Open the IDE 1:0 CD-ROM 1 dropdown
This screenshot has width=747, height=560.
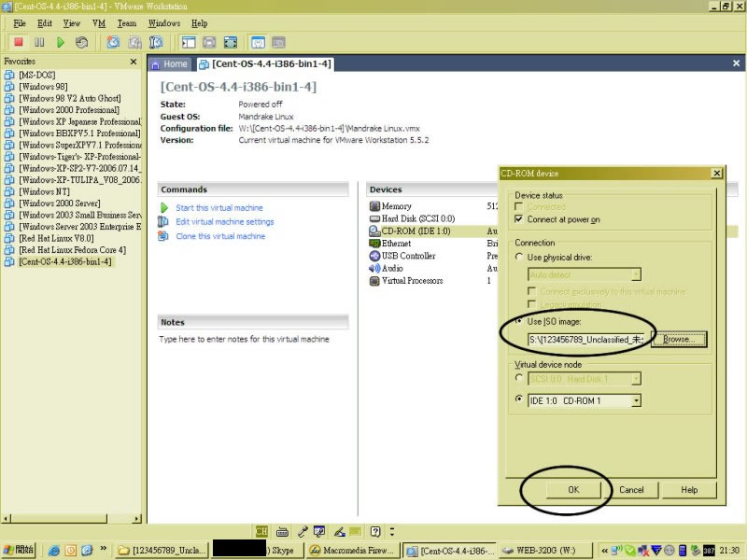click(x=636, y=401)
